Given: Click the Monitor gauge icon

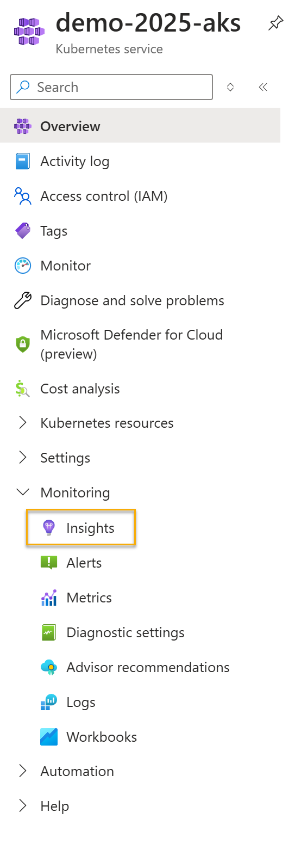Looking at the screenshot, I should point(23,266).
